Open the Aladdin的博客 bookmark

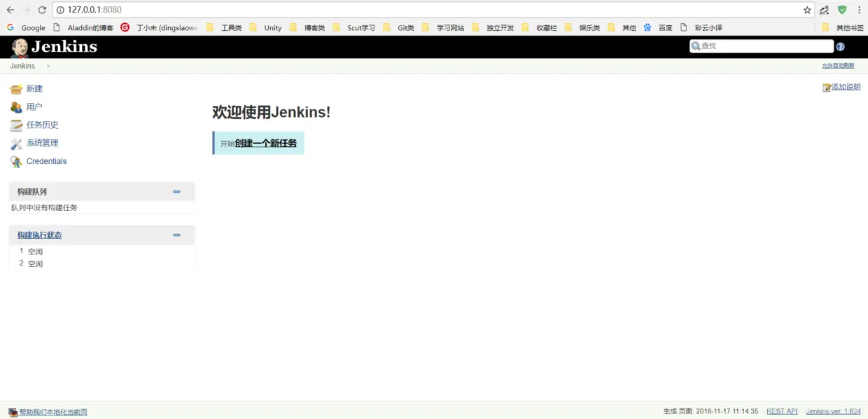83,28
